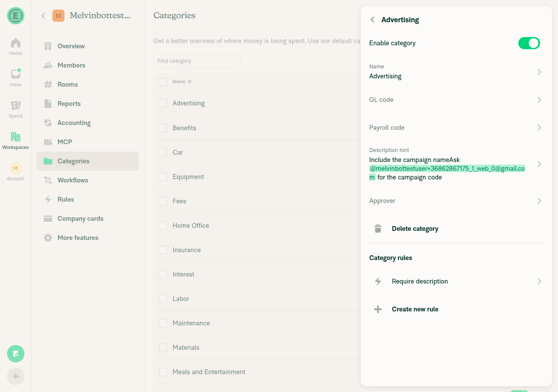Screen dimensions: 558x392
Task: Open Workflows menu item
Action: click(88, 180)
